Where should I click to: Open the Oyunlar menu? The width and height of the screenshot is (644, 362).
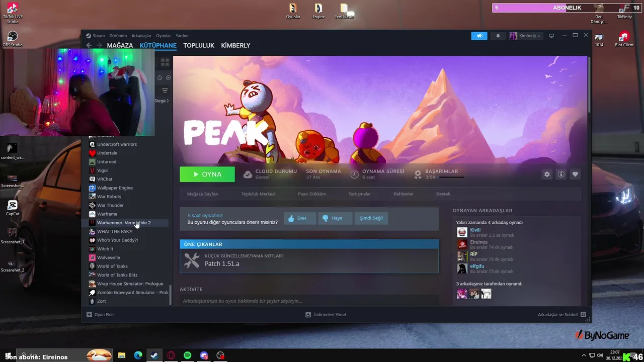point(164,36)
